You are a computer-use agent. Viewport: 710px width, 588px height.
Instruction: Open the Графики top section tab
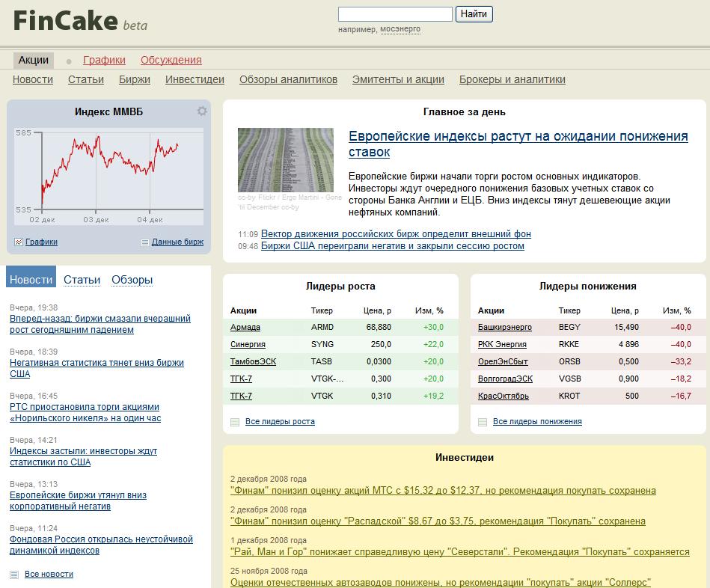coord(104,60)
